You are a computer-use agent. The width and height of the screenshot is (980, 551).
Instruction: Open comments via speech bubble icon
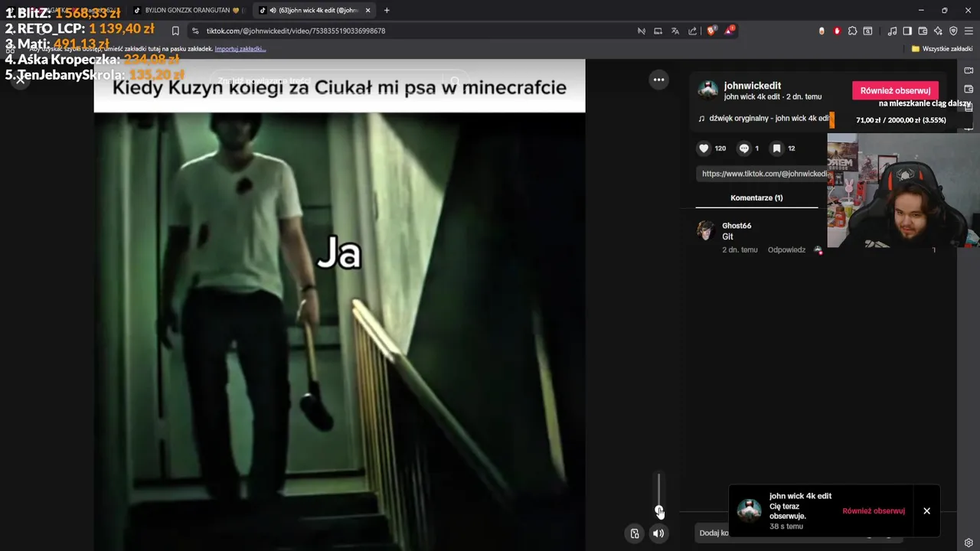[x=743, y=148]
